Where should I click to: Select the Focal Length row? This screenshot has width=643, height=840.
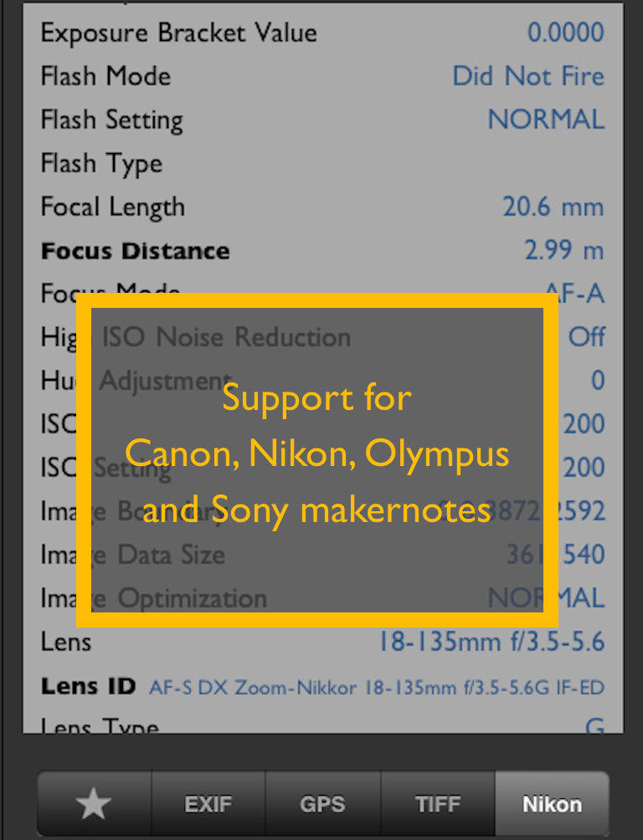tap(323, 207)
